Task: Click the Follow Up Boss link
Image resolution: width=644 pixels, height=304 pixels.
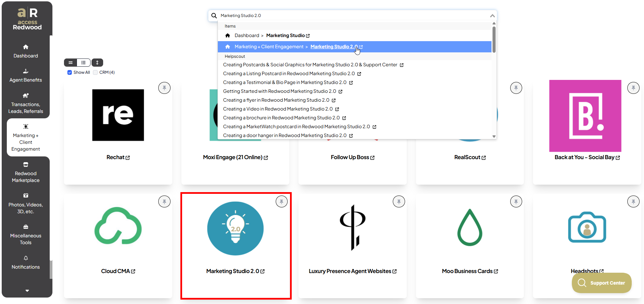Action: coord(353,157)
